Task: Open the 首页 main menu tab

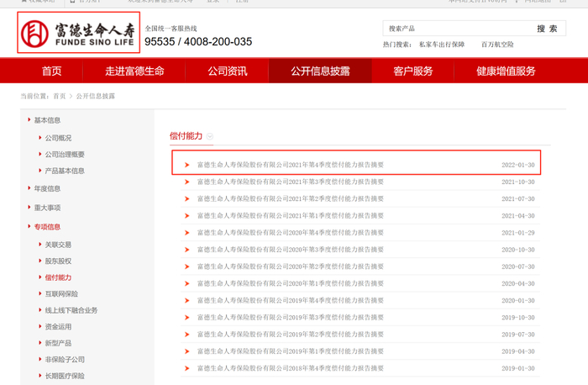Action: tap(51, 71)
